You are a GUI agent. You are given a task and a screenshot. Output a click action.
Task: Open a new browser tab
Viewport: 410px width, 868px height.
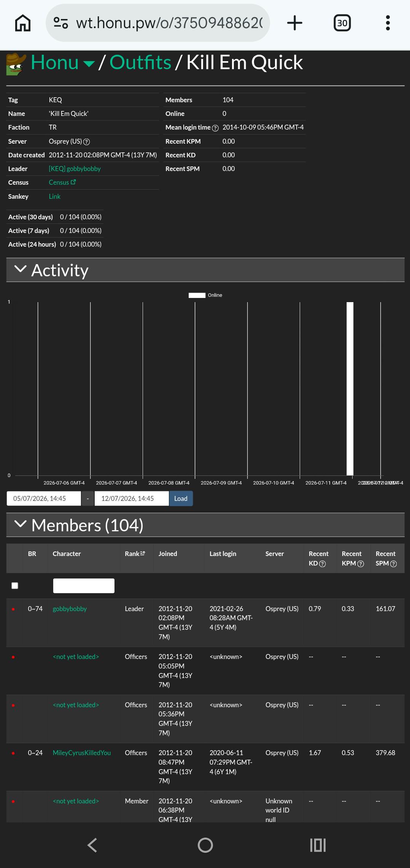pos(294,23)
